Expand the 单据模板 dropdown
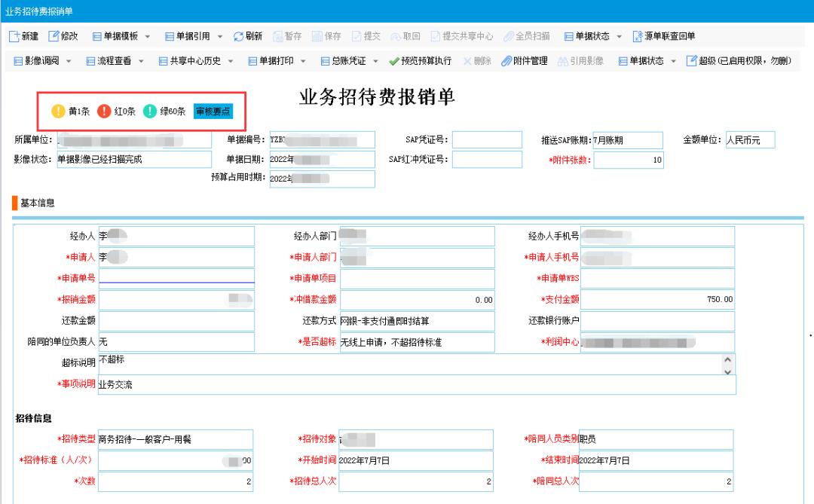The image size is (814, 504). click(148, 36)
